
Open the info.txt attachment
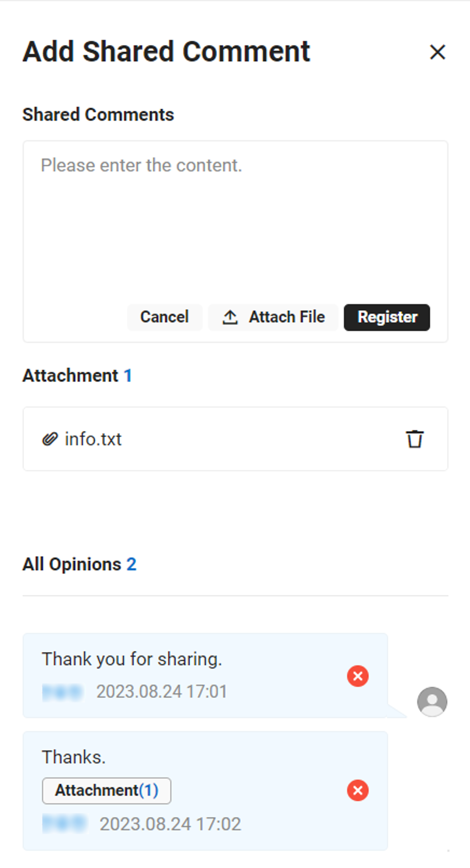tap(93, 439)
